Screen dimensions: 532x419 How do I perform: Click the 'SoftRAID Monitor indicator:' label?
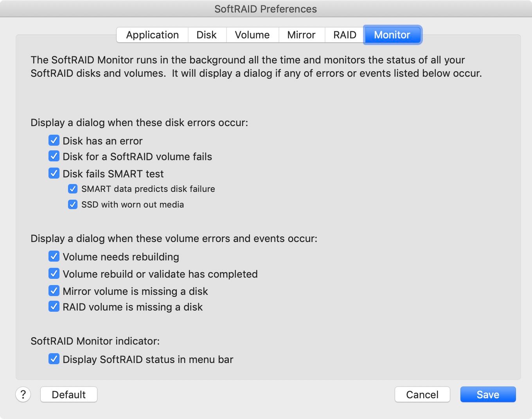tap(95, 341)
